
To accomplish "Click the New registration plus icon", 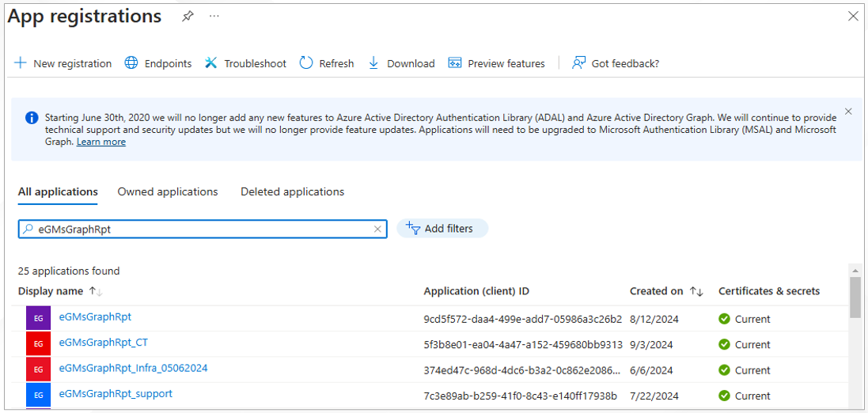I will (20, 63).
